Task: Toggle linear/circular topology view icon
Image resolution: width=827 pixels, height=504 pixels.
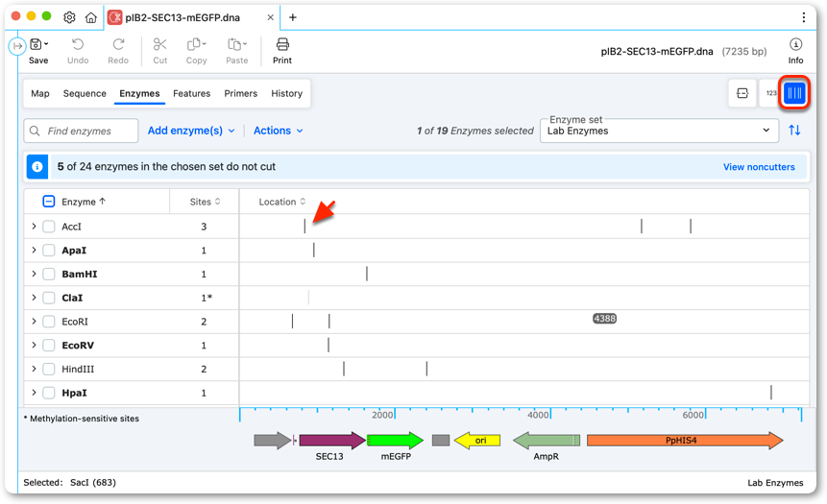Action: (x=742, y=93)
